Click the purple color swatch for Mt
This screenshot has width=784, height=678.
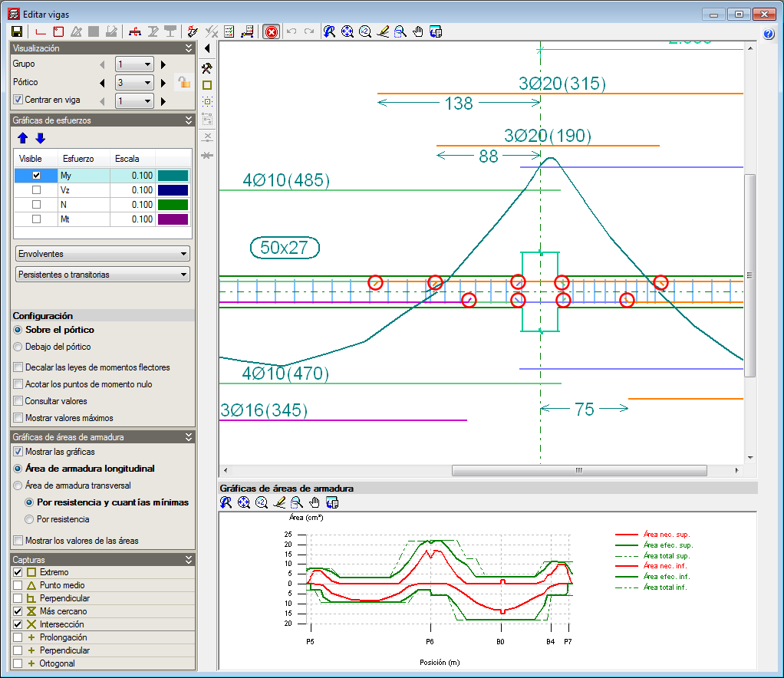point(173,219)
